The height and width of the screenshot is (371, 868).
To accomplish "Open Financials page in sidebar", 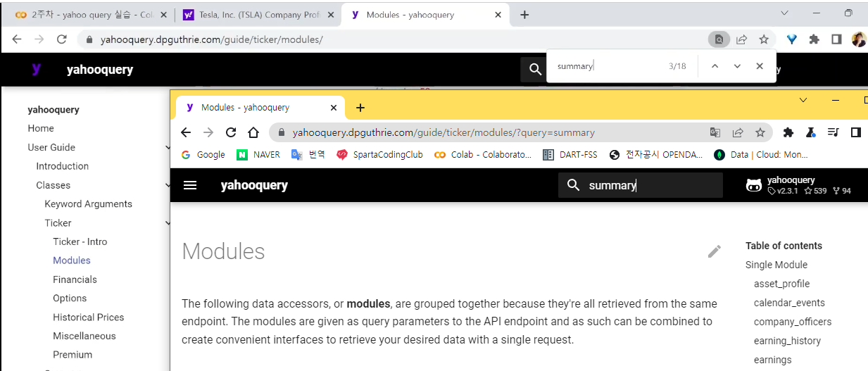I will click(75, 279).
